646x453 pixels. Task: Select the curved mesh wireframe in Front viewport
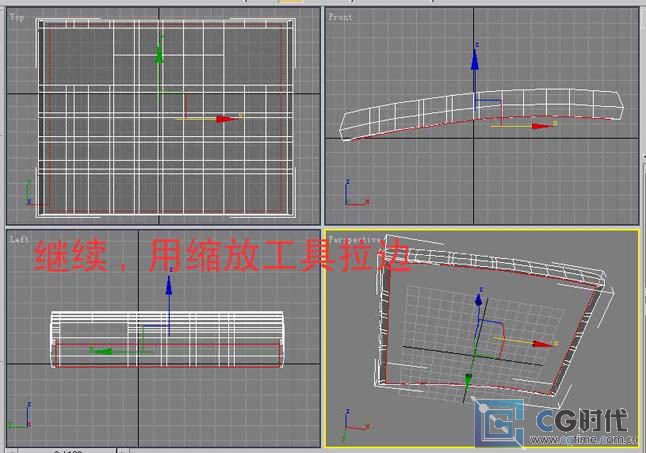point(481,115)
